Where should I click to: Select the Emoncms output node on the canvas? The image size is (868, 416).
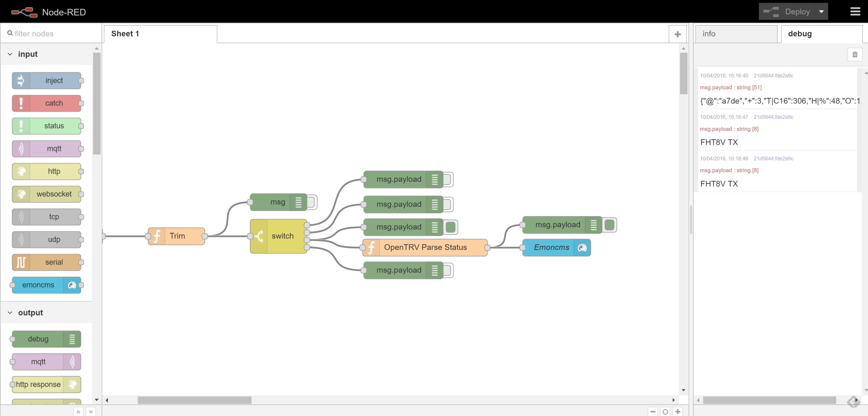[557, 247]
